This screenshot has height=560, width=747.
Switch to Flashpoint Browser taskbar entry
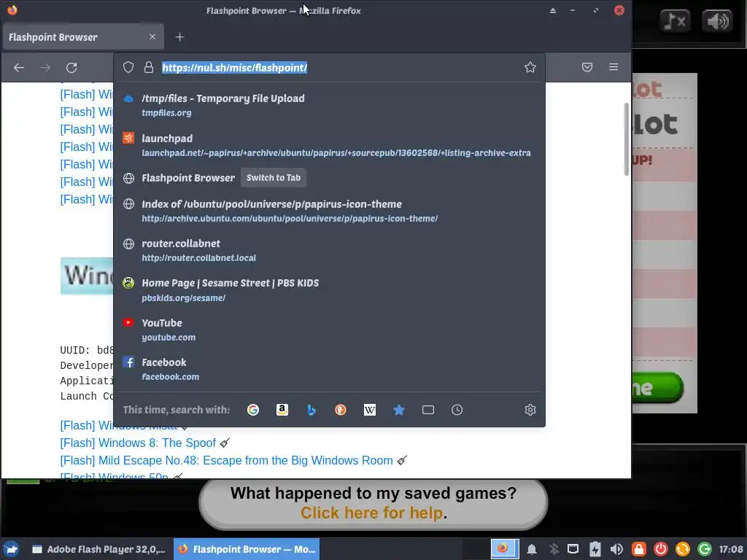pos(247,549)
